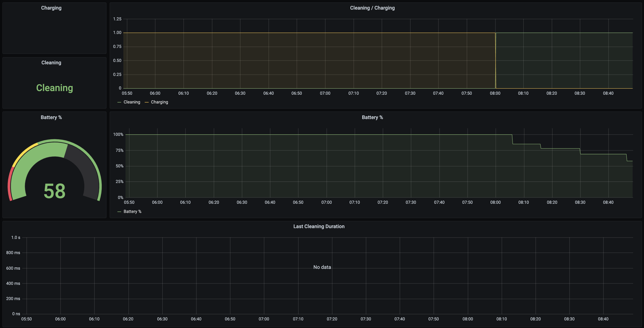Open the Cleaning stat panel title menu
Viewport: 644px width, 328px height.
(51, 63)
